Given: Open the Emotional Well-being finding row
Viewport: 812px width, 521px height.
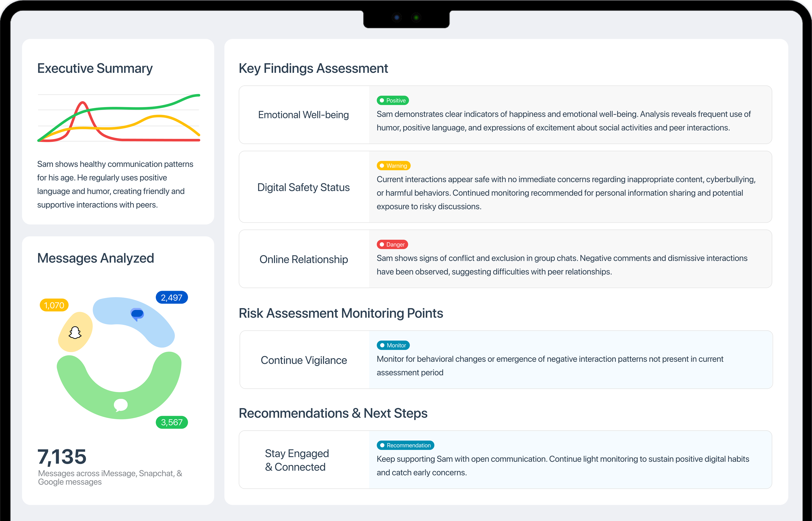Looking at the screenshot, I should pos(303,115).
